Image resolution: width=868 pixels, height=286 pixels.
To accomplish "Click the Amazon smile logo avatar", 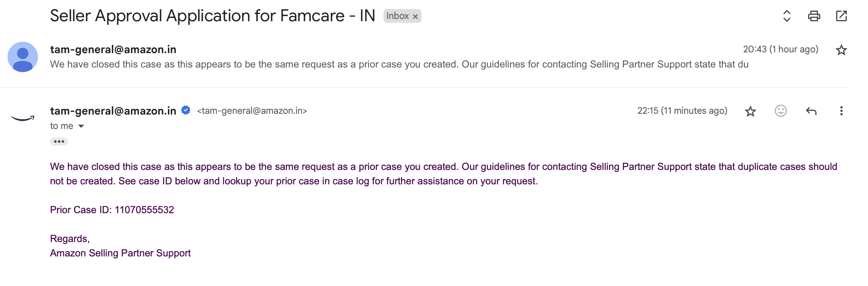I will tap(23, 118).
